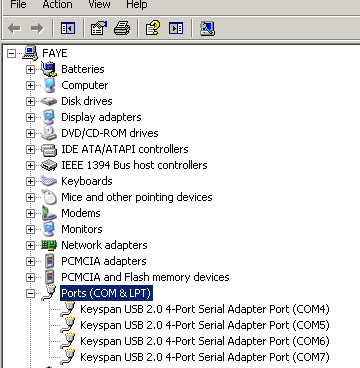Open the File menu
Image resolution: width=360 pixels, height=368 pixels.
coord(18,4)
